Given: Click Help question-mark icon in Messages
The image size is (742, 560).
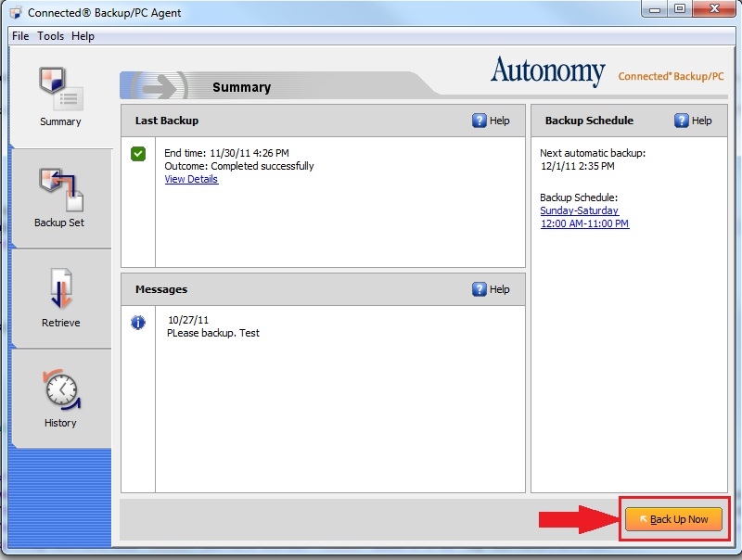Looking at the screenshot, I should [x=479, y=289].
